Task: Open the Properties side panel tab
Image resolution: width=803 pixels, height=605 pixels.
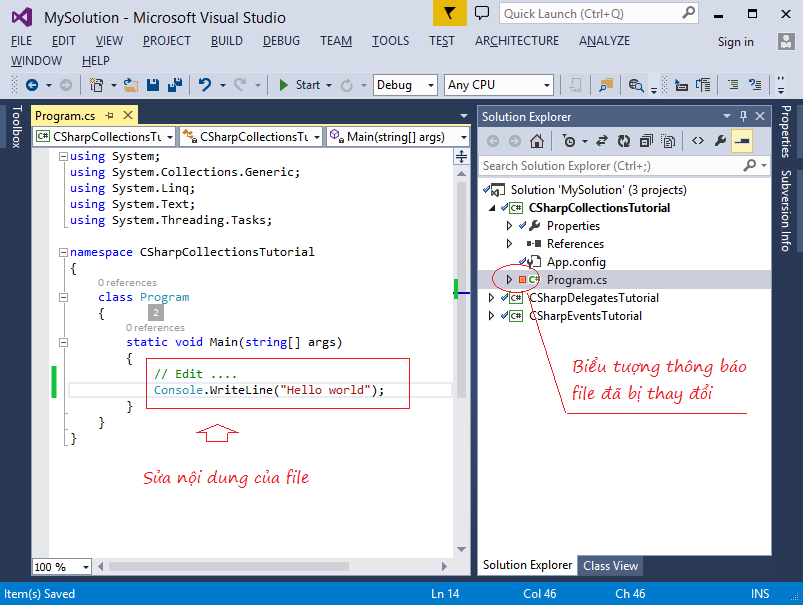Action: click(x=786, y=132)
